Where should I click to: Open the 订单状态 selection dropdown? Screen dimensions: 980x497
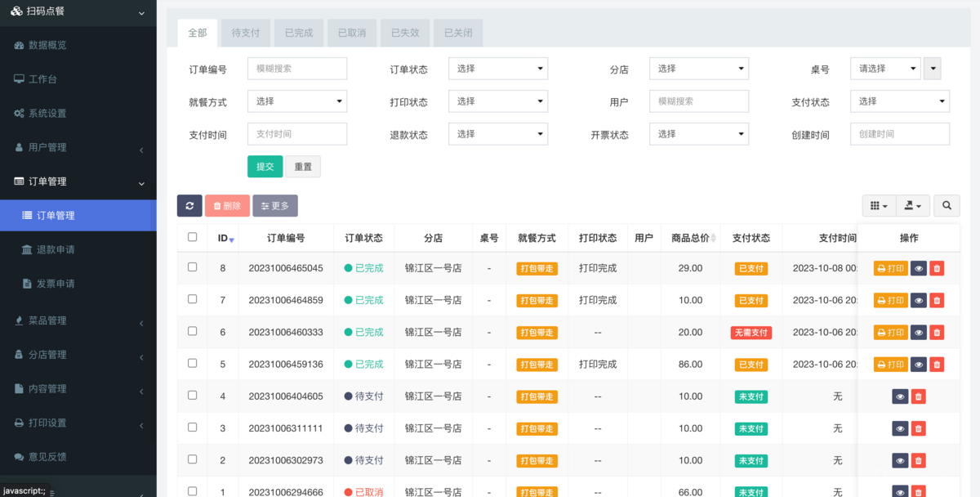coord(497,69)
